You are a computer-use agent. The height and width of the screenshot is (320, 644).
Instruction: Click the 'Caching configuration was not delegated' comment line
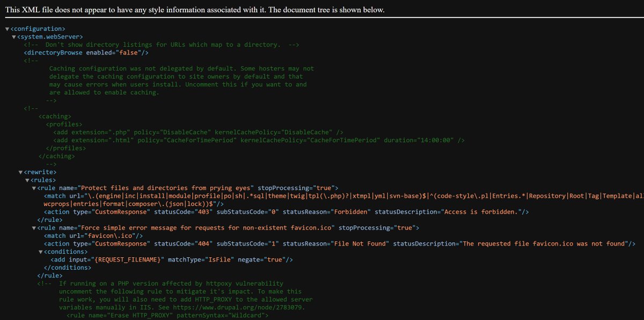click(x=182, y=69)
